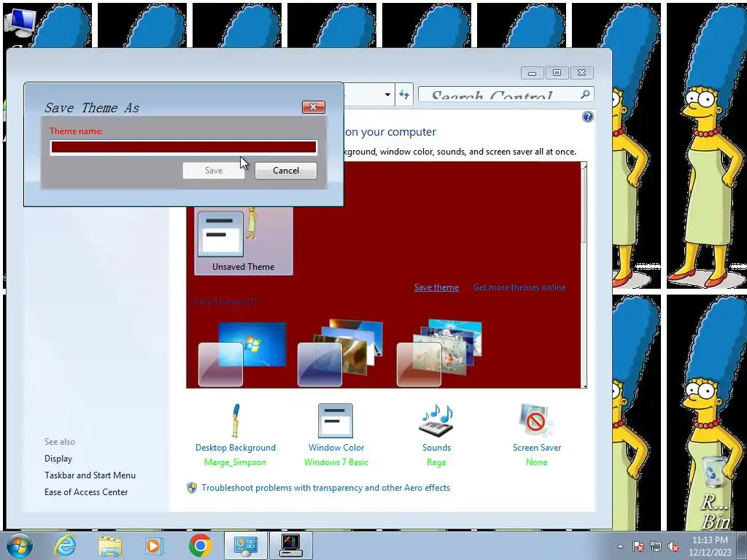
Task: Click the address bar refresh button
Action: pos(404,94)
